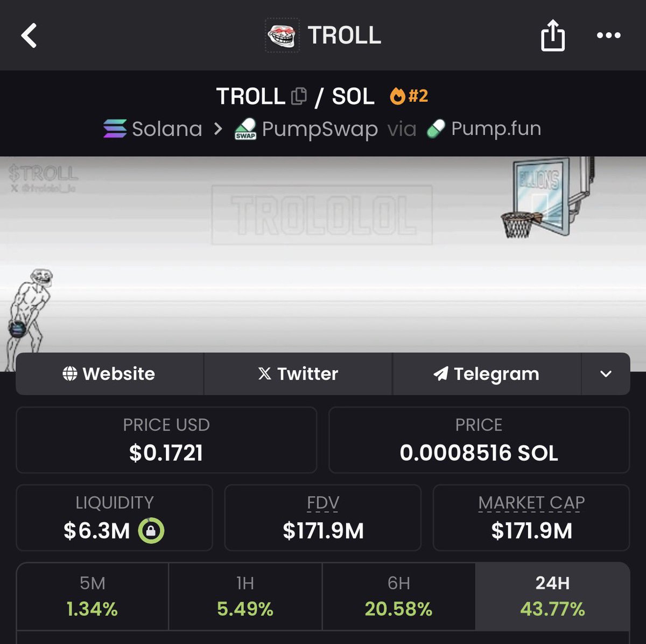This screenshot has height=644, width=646.
Task: Expand more social links chevron
Action: (606, 374)
